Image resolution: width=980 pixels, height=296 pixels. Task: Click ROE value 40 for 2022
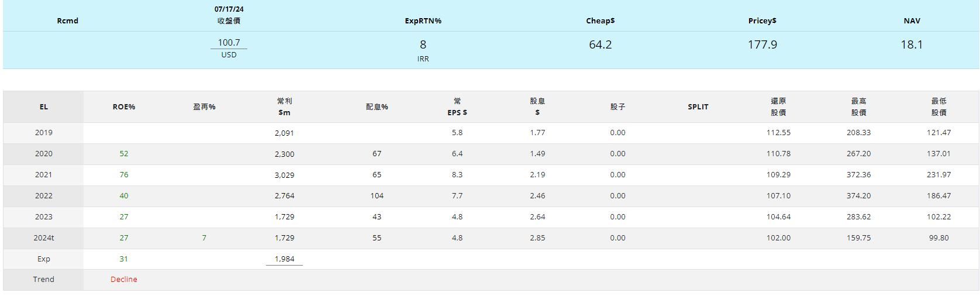click(x=124, y=196)
